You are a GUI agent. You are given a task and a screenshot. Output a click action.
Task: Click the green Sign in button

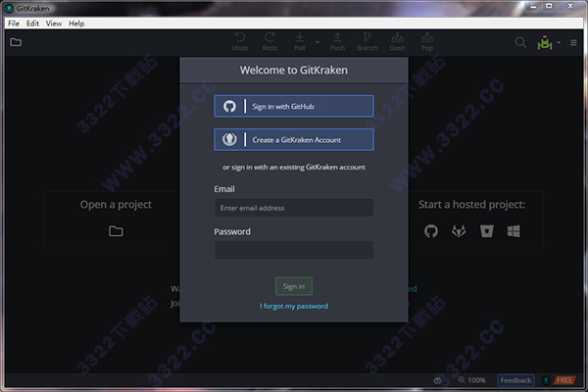point(294,286)
